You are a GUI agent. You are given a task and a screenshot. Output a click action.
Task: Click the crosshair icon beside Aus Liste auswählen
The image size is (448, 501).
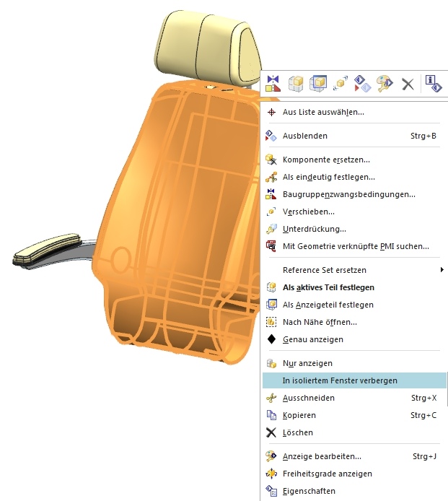pos(271,112)
